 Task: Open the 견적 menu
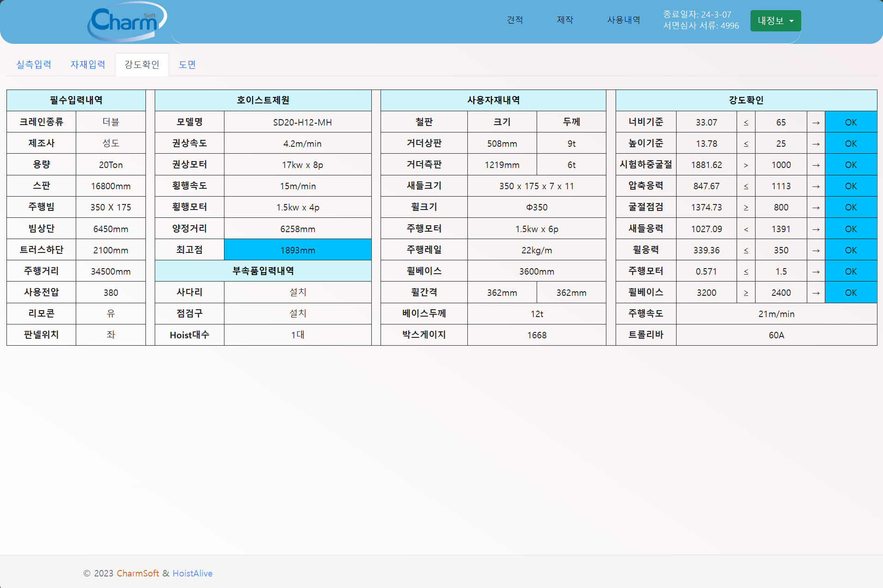[514, 20]
